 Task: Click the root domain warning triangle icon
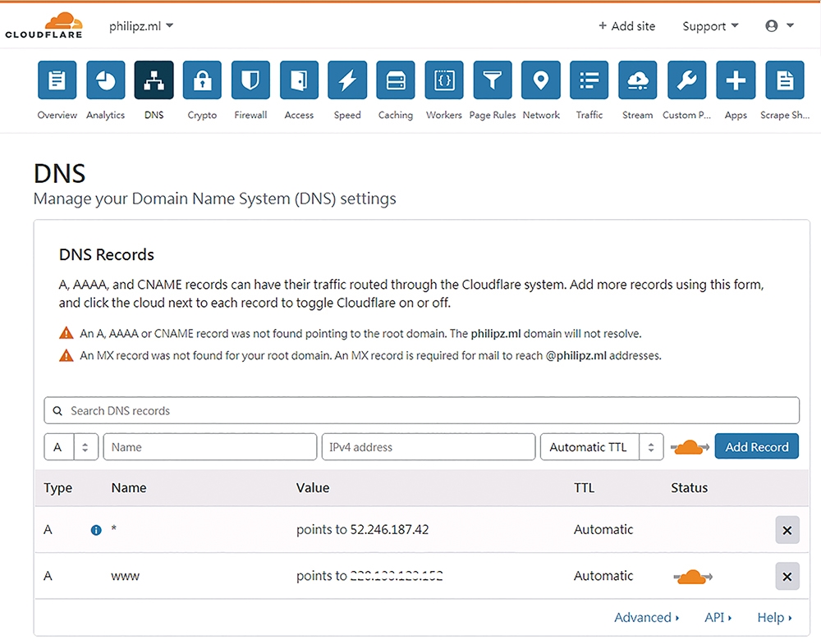click(x=66, y=333)
